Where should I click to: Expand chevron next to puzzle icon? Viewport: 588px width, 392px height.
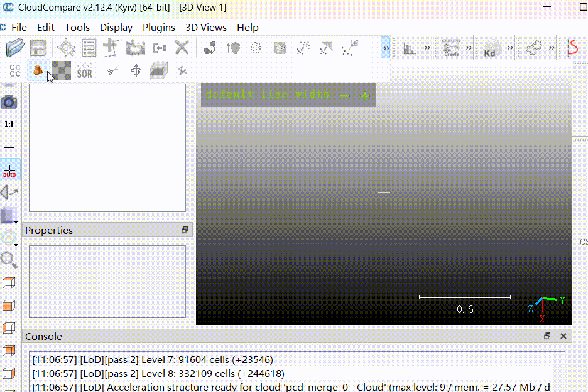[x=552, y=48]
